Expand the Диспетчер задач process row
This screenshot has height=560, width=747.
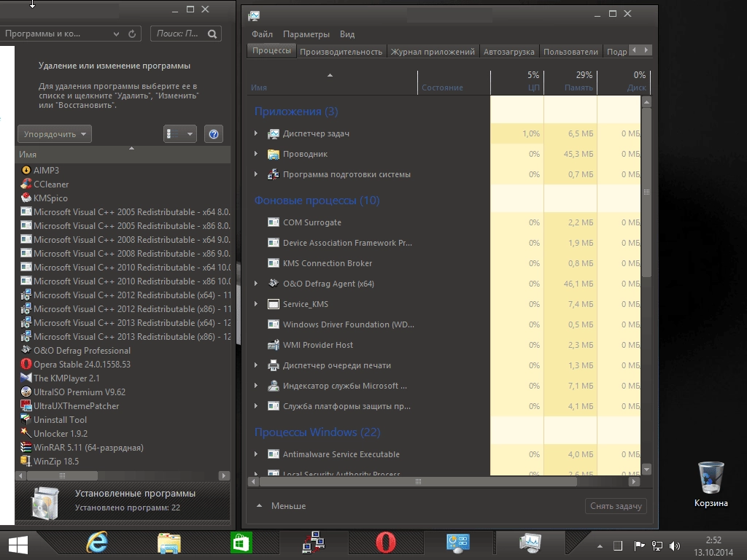[x=256, y=133]
